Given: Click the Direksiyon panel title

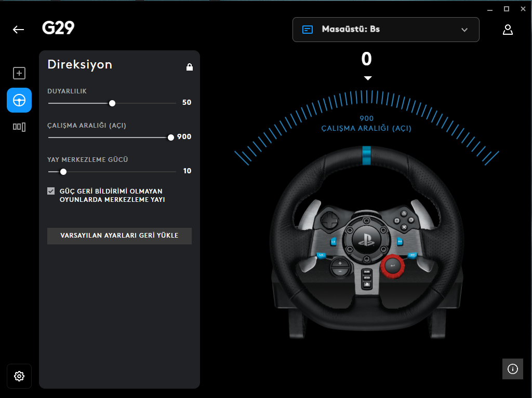Looking at the screenshot, I should click(x=79, y=64).
